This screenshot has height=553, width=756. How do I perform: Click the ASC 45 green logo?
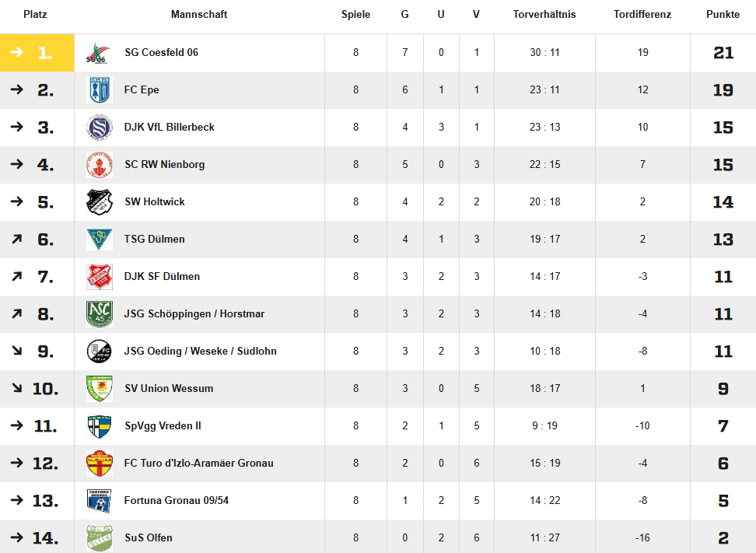coord(100,314)
